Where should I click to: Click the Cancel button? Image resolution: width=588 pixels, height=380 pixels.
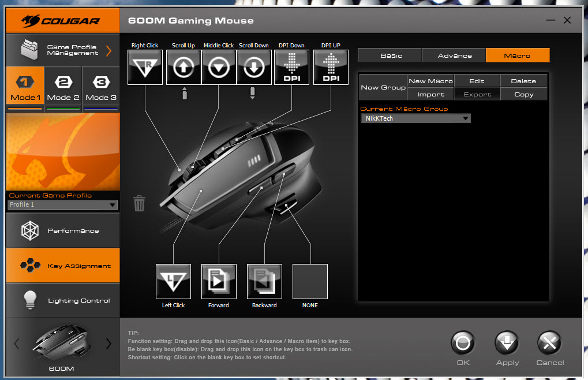point(550,343)
